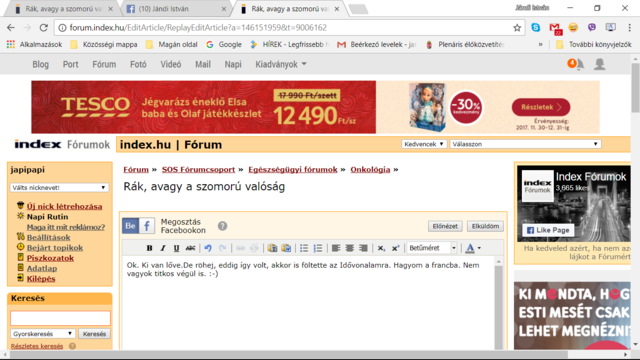This screenshot has width=640, height=360.
Task: Insert link using editor toolbar
Action: pyautogui.click(x=240, y=248)
